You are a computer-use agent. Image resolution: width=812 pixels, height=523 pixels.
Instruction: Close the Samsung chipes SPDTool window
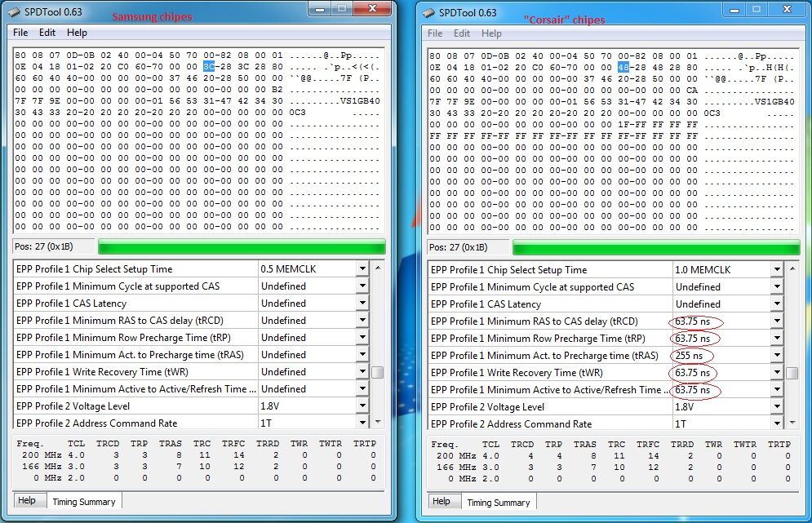(372, 8)
